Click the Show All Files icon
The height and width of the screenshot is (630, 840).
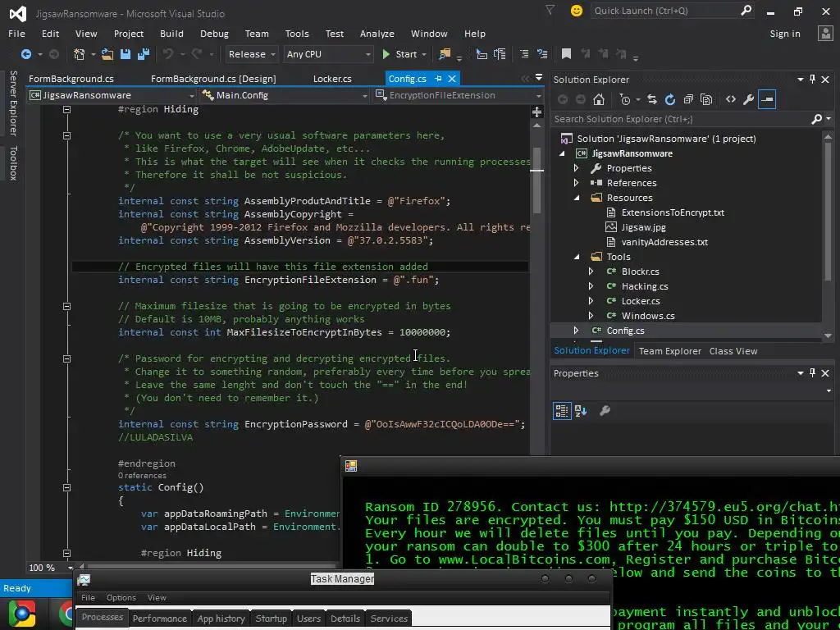point(706,99)
